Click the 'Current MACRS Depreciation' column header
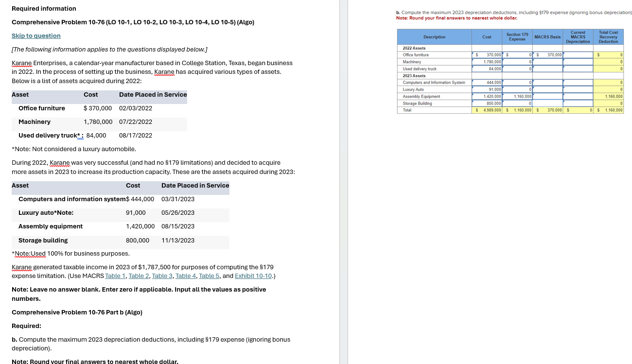632x364 pixels. 578,37
